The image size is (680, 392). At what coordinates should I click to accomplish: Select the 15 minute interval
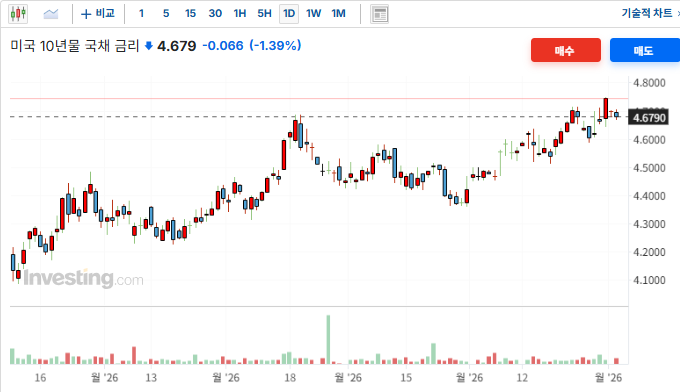coord(190,14)
